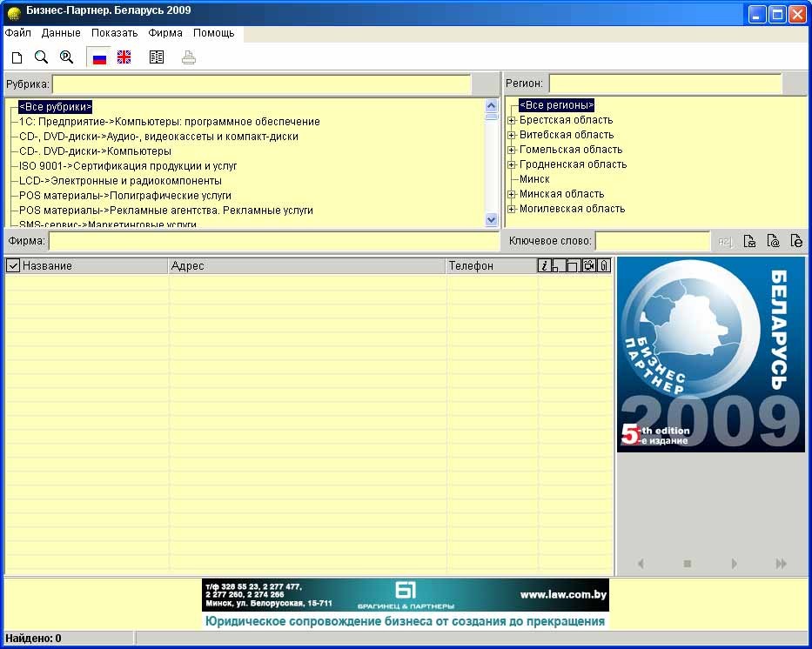Click the stop button under cover image
This screenshot has width=812, height=649.
coord(688,564)
